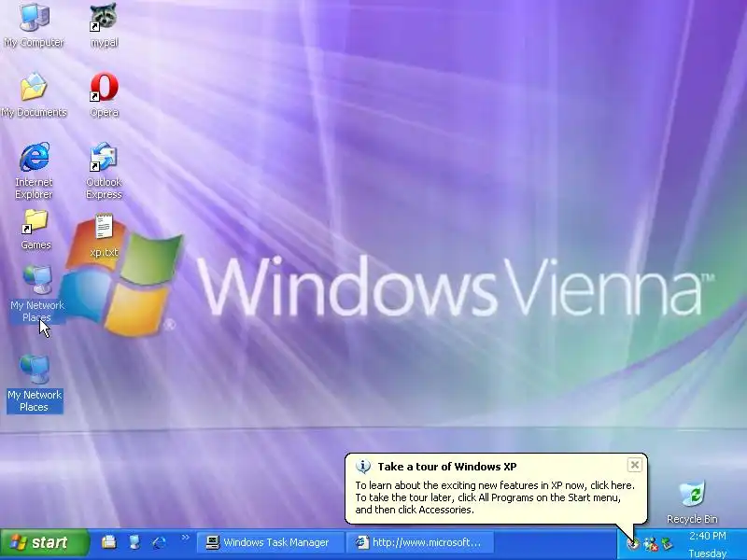
Task: Click the first Quick Launch printer-like icon
Action: pyautogui.click(x=109, y=542)
